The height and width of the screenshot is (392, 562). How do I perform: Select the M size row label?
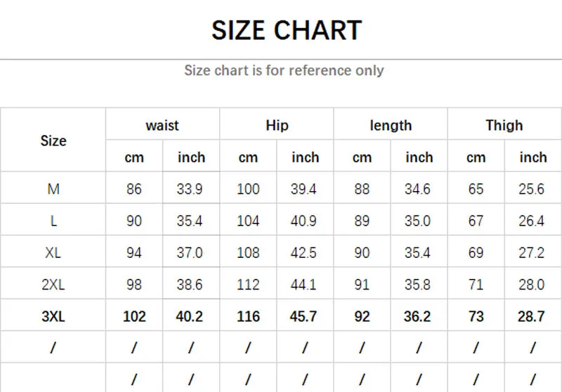[x=53, y=189]
